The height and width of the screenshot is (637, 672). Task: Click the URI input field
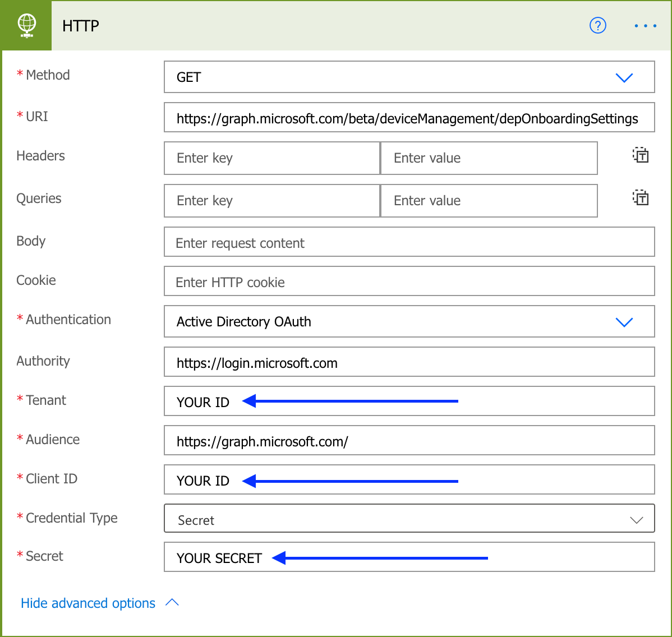tap(409, 118)
